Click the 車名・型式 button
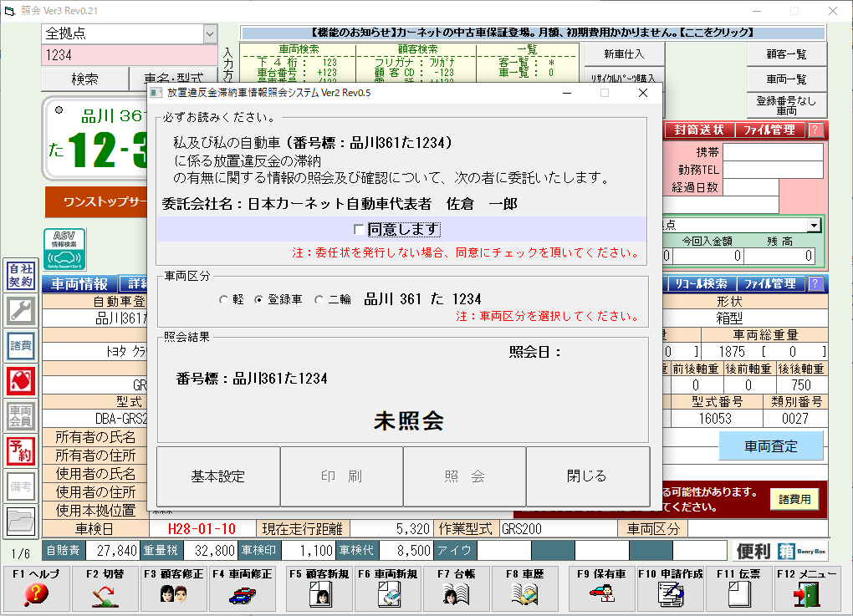The image size is (853, 616). click(x=174, y=77)
